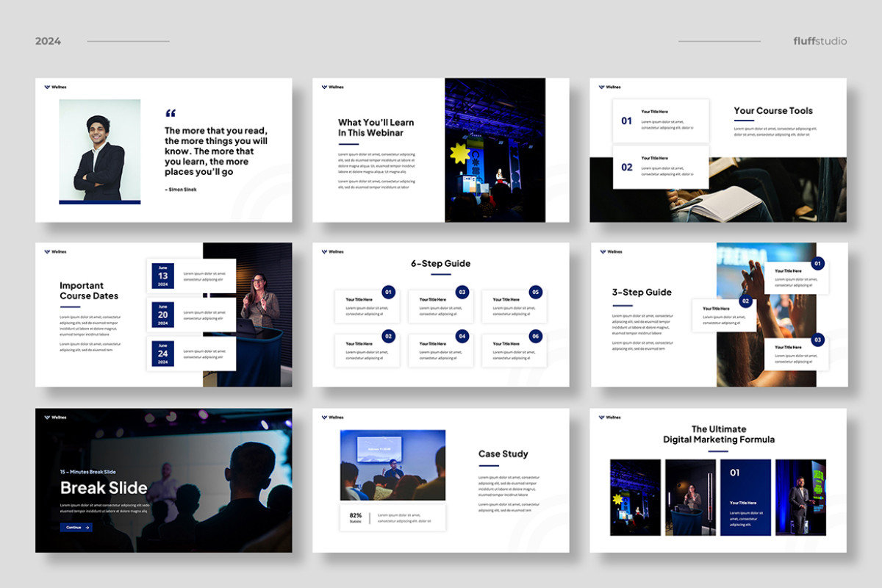Open the Case Study presentation room photo
Viewport: 882px width, 588px height.
392,465
